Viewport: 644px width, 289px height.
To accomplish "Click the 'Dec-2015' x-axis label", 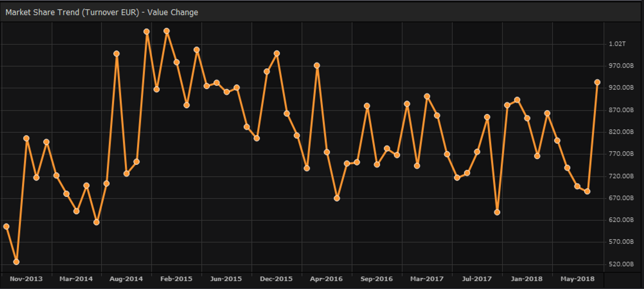I will click(276, 279).
